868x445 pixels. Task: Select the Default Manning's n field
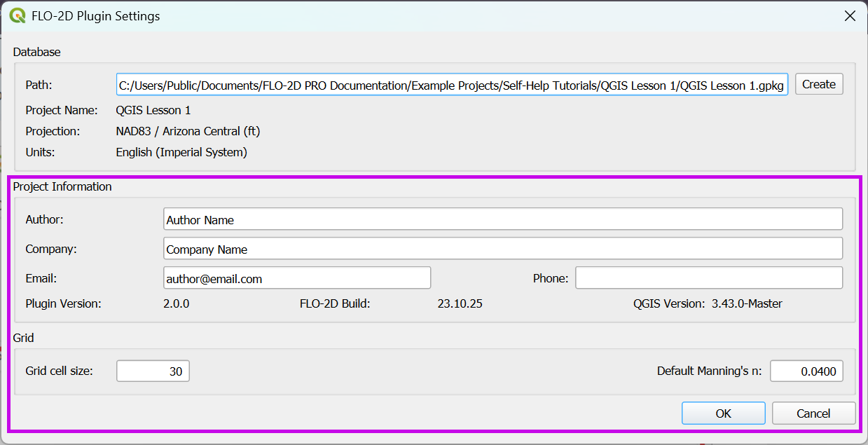tap(806, 371)
